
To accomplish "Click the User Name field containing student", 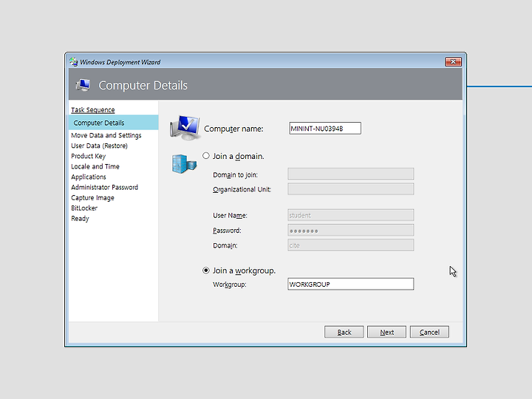I will click(351, 215).
